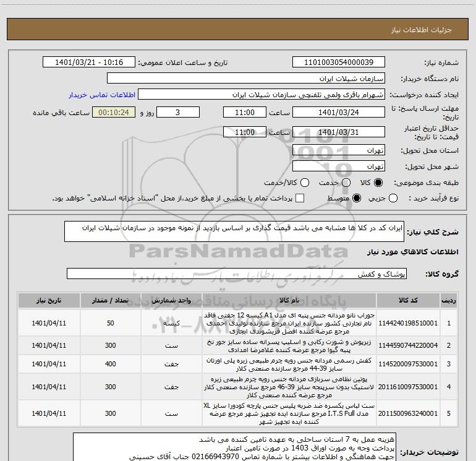Click the military boots description in row 4

289,387
